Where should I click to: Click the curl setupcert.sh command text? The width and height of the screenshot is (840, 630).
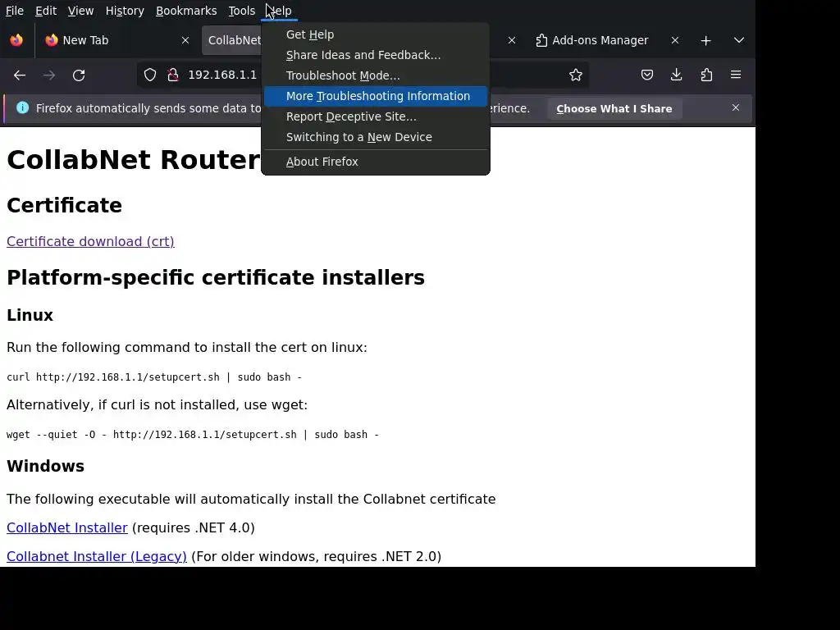(x=154, y=377)
